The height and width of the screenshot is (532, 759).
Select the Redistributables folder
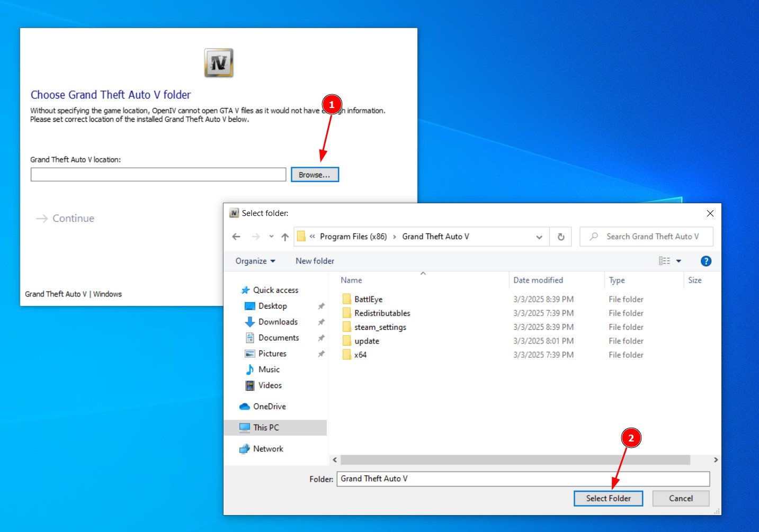pos(382,313)
